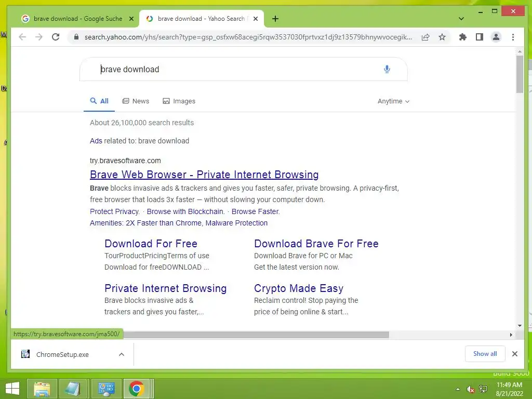Select the brave download Yahoo Search tab
532x399 pixels.
point(201,19)
